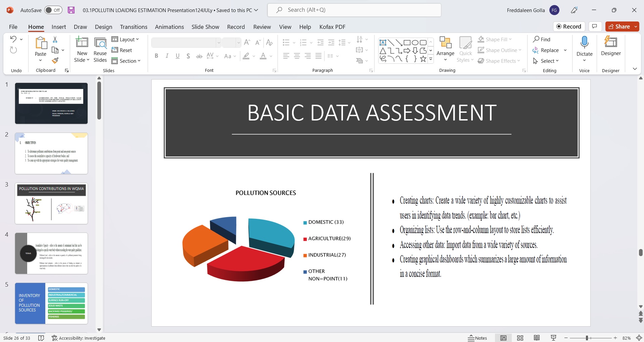Toggle align left
This screenshot has height=342, width=644.
click(x=286, y=56)
